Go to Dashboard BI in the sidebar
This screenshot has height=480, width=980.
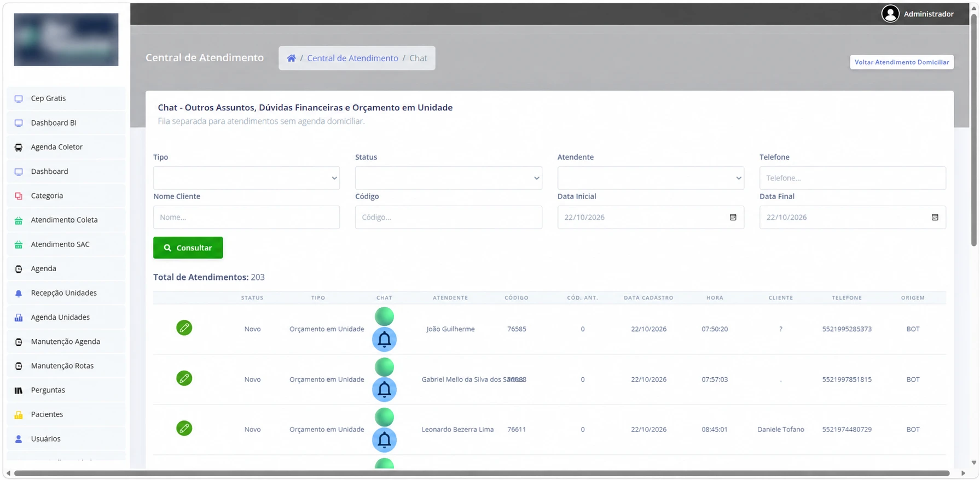click(x=66, y=122)
